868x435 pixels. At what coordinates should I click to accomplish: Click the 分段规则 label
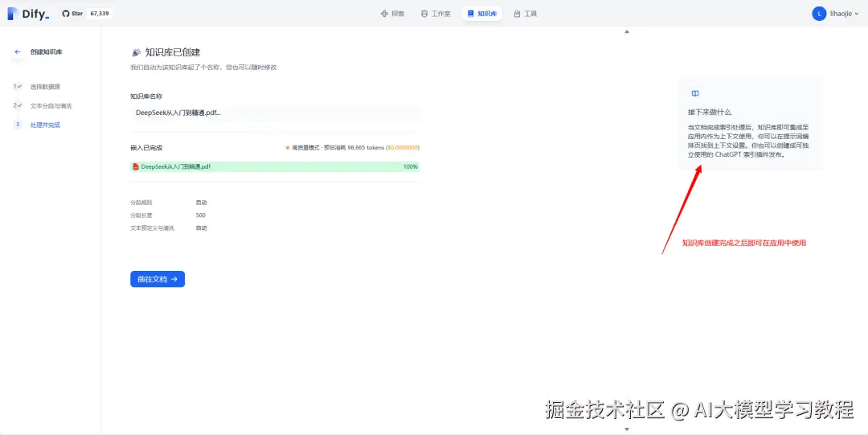pos(141,203)
